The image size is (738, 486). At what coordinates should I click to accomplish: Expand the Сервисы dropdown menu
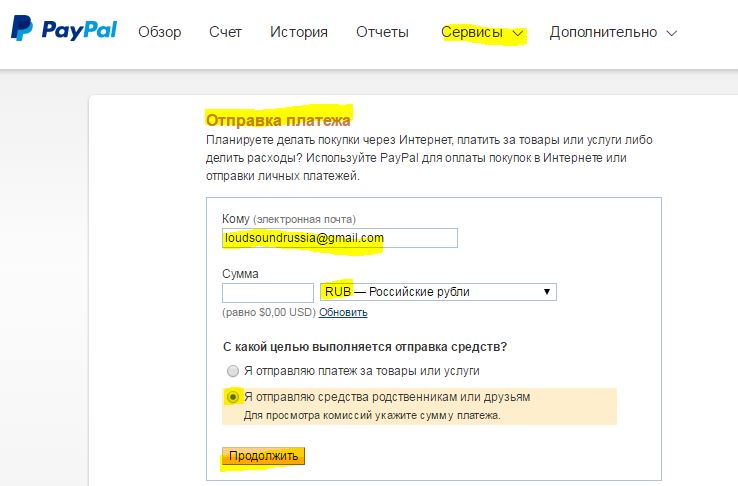[x=482, y=32]
